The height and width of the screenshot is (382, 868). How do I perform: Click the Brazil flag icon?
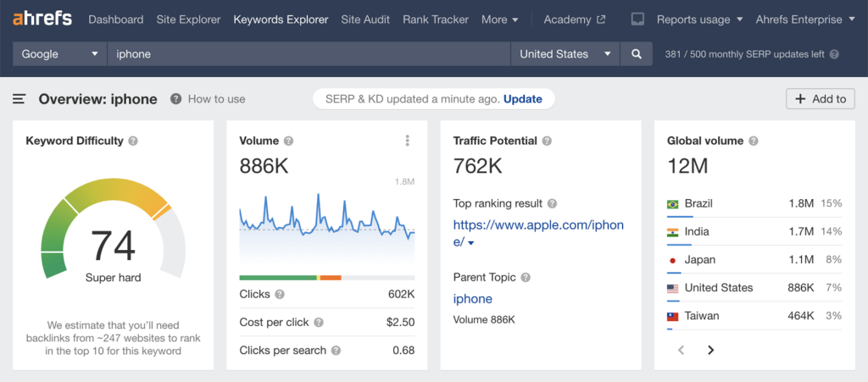[x=672, y=204]
